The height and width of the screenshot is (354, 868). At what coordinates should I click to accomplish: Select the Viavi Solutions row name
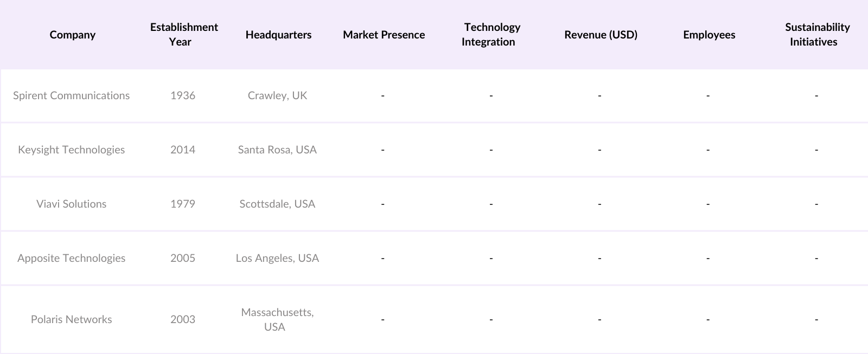click(72, 204)
